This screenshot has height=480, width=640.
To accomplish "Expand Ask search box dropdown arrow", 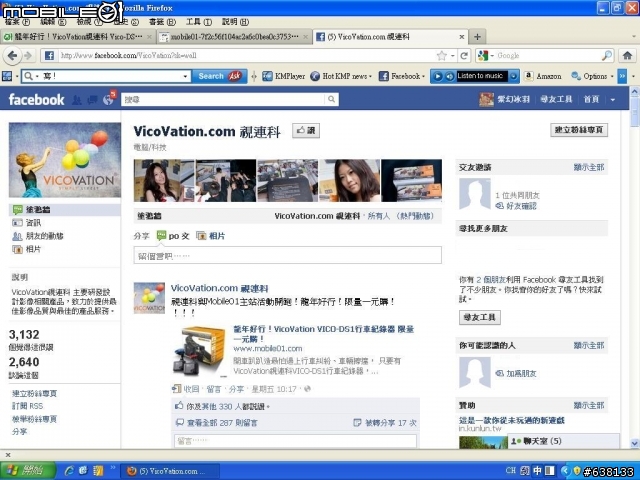I will click(185, 76).
